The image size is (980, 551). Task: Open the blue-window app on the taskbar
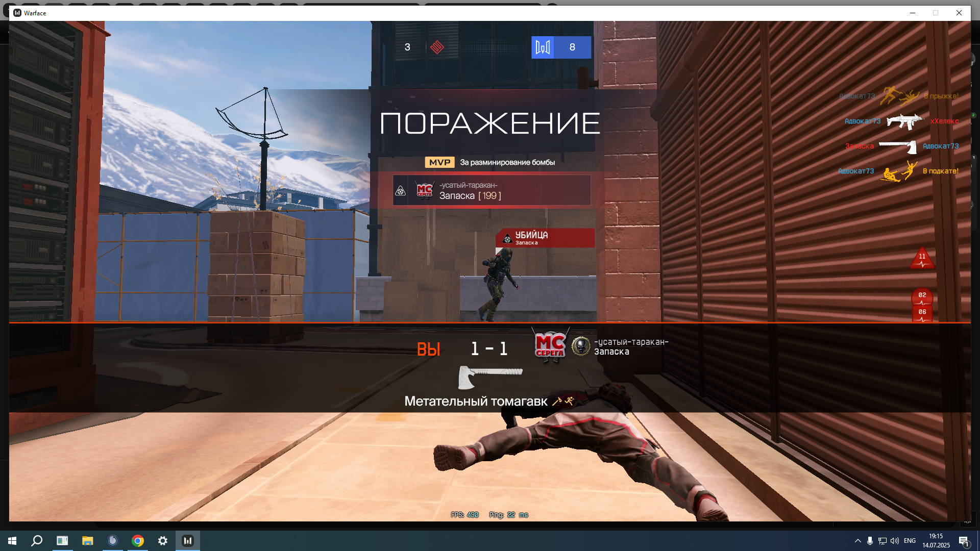pyautogui.click(x=62, y=541)
